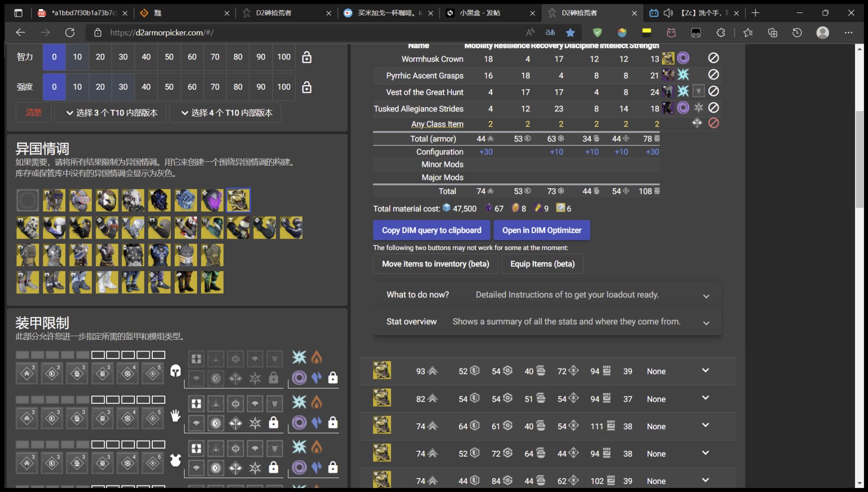Click 'Copy DIM query to clipboard'
868x492 pixels.
coord(432,230)
